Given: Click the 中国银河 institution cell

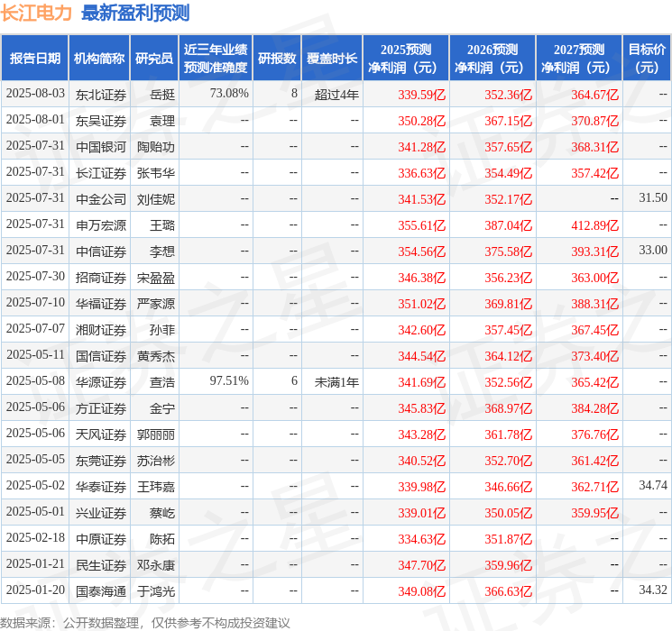Looking at the screenshot, I should click(x=101, y=147).
